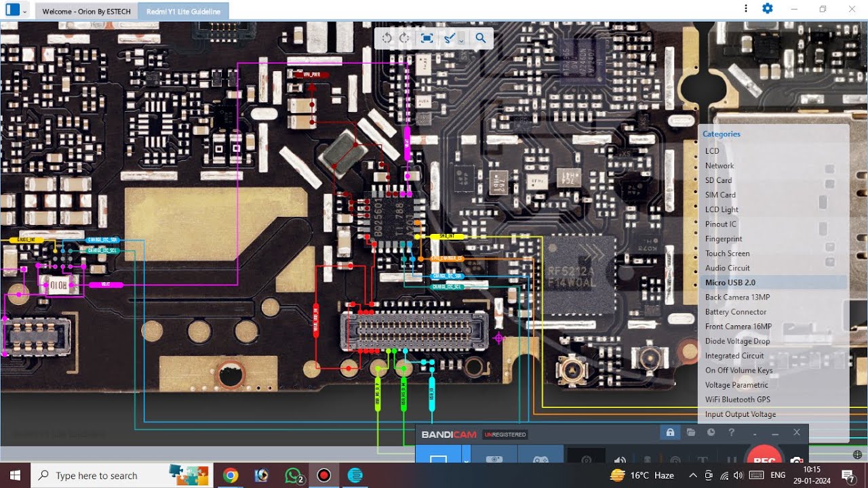This screenshot has width=868, height=488.
Task: Rotate the board view counter-clockwise
Action: [387, 38]
